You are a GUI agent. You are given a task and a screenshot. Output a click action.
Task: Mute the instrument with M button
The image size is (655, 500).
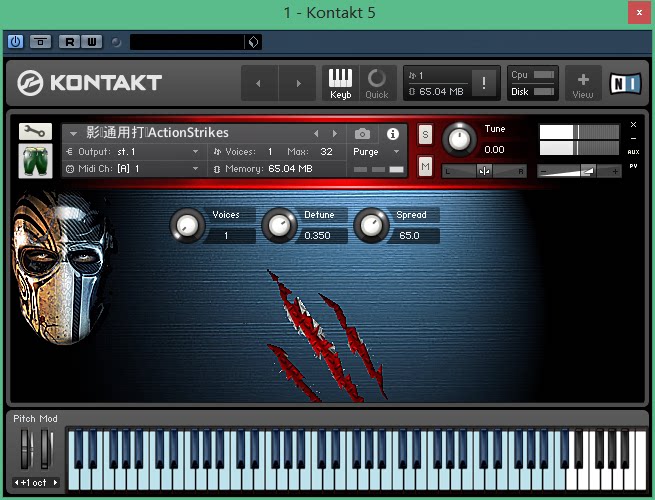425,167
